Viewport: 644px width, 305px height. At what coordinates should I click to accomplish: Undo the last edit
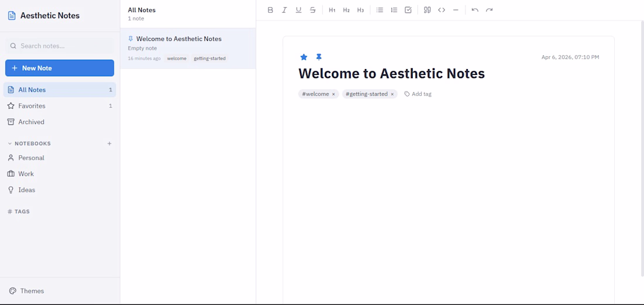coord(475,10)
